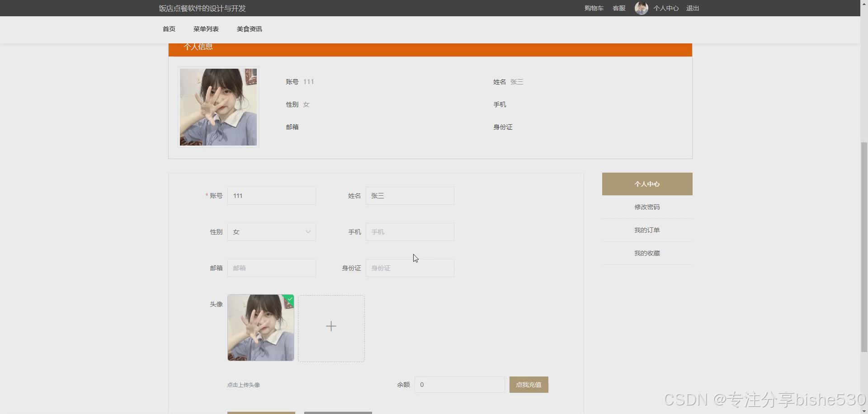The height and width of the screenshot is (414, 868).
Task: Click the 张三 name value in 个人信息
Action: [x=517, y=82]
